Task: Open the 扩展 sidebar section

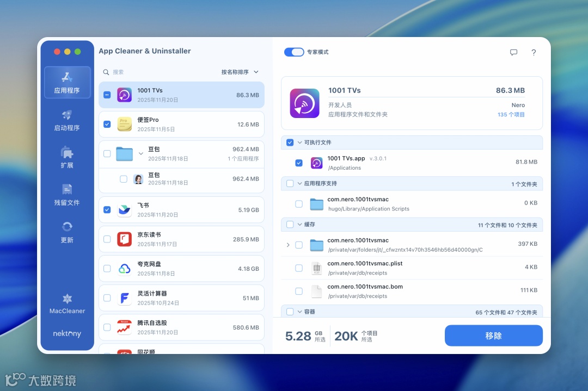Action: pos(67,158)
